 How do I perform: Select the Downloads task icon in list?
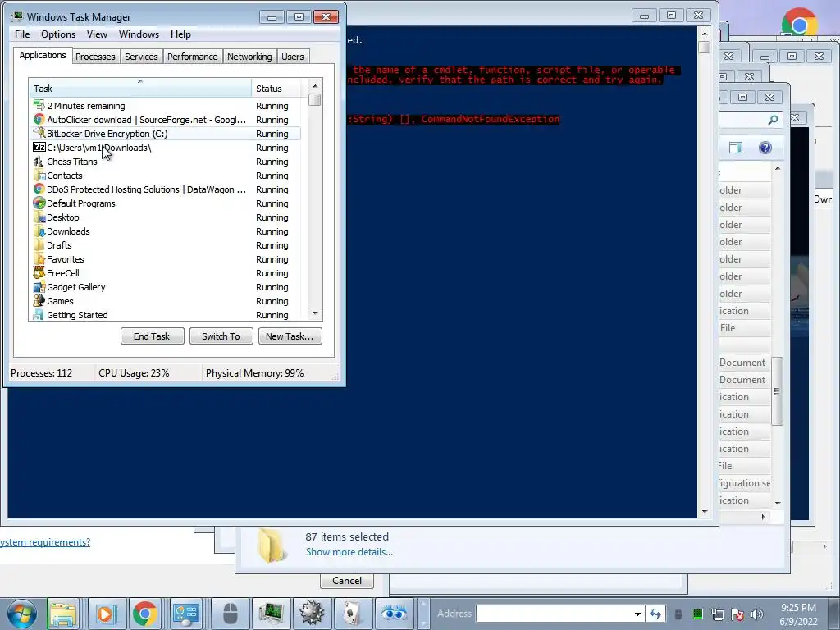pyautogui.click(x=39, y=231)
